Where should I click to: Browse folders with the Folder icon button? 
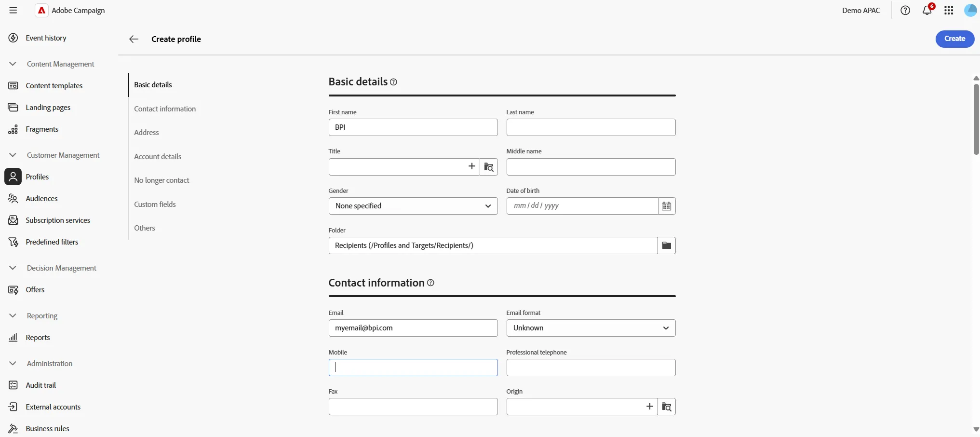[x=667, y=246]
